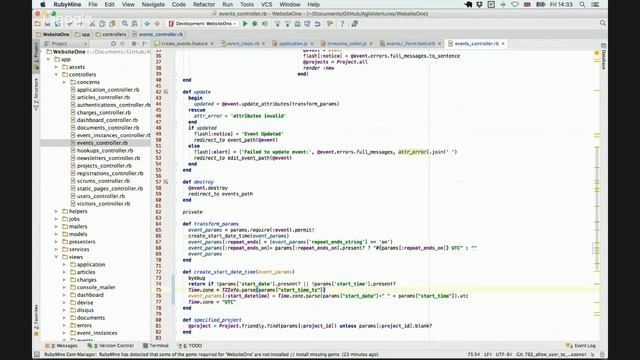Click the Synchronize toolbar icon
The image size is (640, 360).
tap(58, 24)
